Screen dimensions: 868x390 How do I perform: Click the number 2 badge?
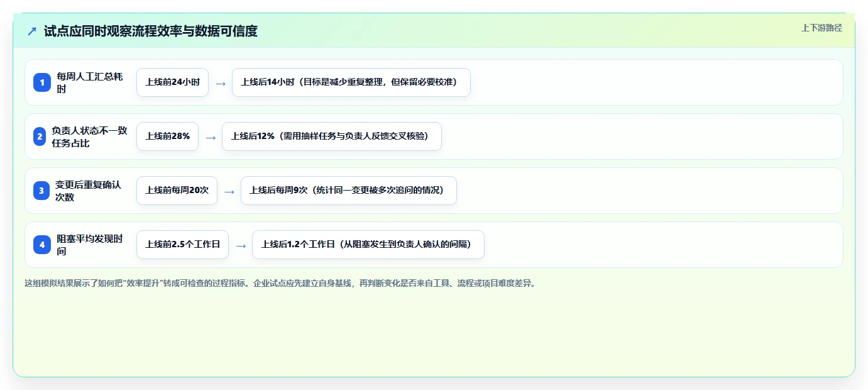[x=40, y=136]
